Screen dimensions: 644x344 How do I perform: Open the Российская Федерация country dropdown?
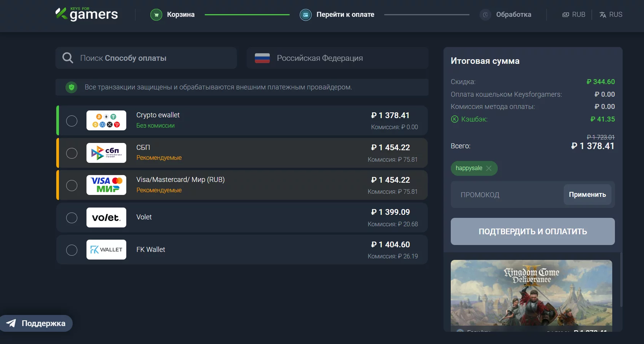pyautogui.click(x=337, y=58)
